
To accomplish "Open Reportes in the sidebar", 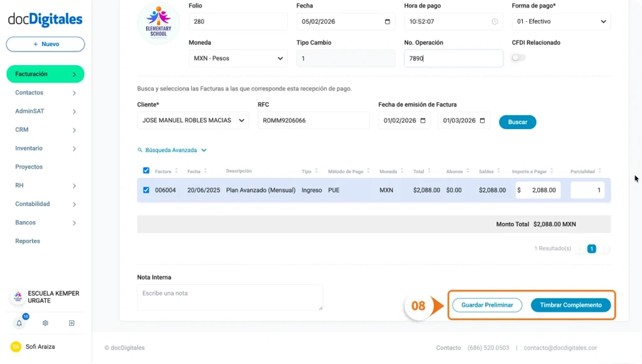I will (x=28, y=241).
